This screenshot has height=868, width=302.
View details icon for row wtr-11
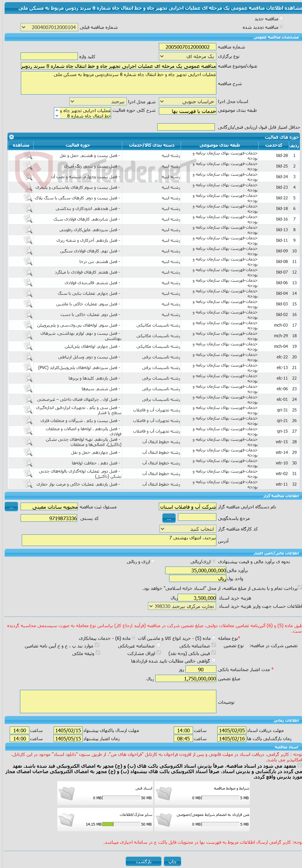tap(28, 484)
